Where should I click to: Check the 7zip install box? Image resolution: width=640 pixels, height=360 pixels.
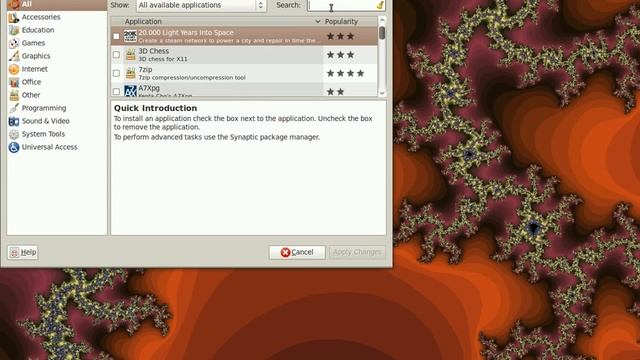116,73
